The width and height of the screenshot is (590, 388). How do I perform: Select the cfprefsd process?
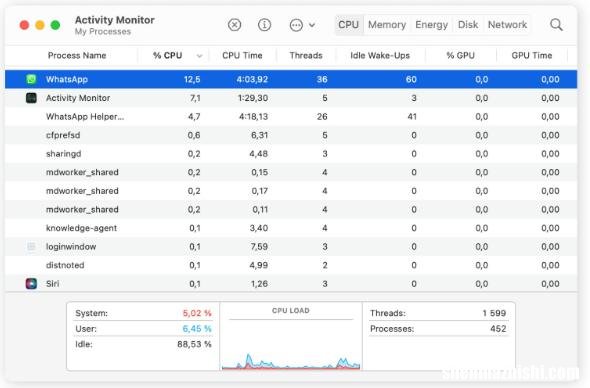click(x=63, y=135)
